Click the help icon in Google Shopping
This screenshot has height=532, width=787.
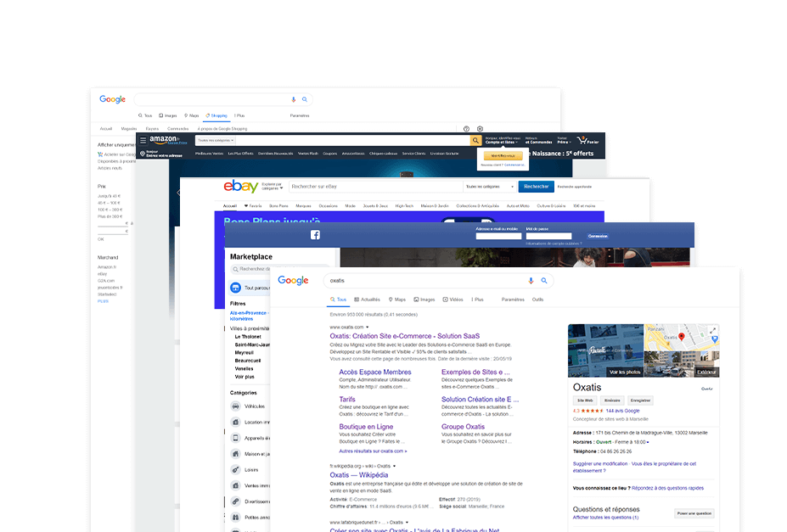(466, 129)
